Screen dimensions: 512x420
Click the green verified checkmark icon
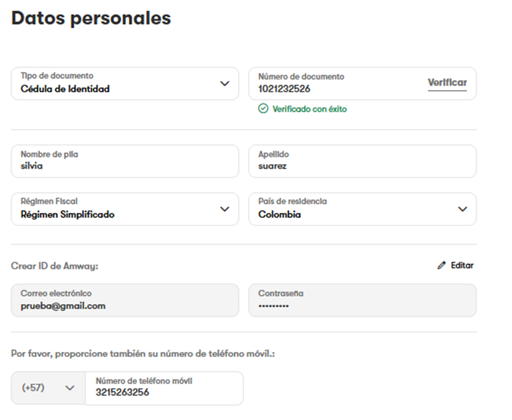264,109
